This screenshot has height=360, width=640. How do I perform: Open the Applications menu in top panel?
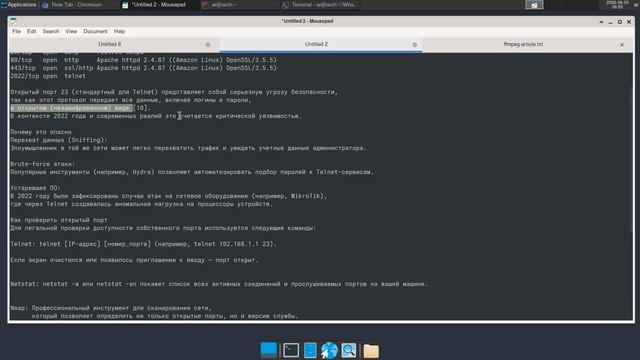point(19,5)
